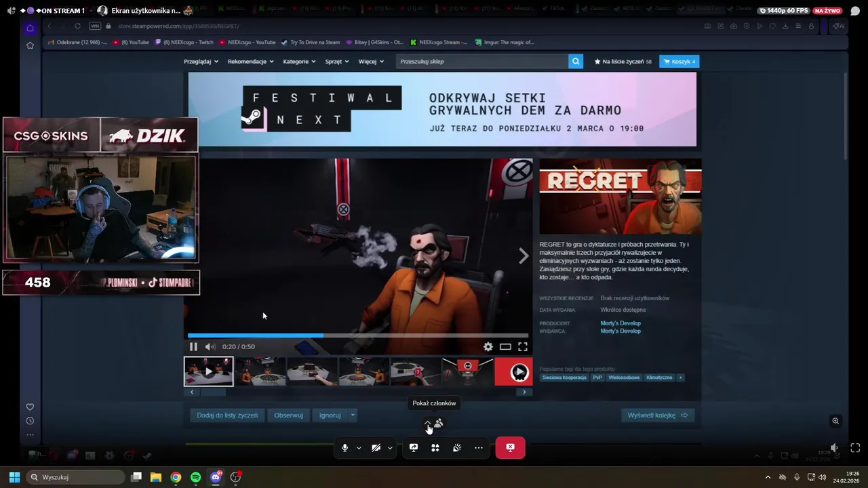Click the Festiwal Next banner

[442, 109]
